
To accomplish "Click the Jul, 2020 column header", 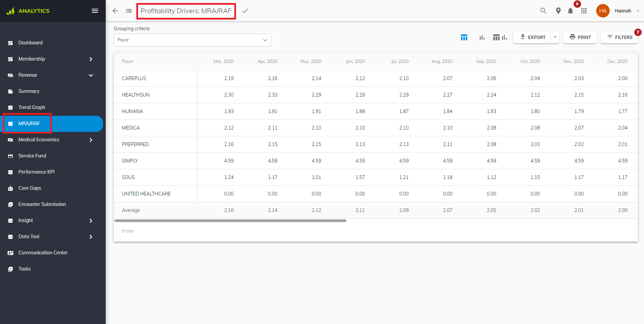I will 400,61.
